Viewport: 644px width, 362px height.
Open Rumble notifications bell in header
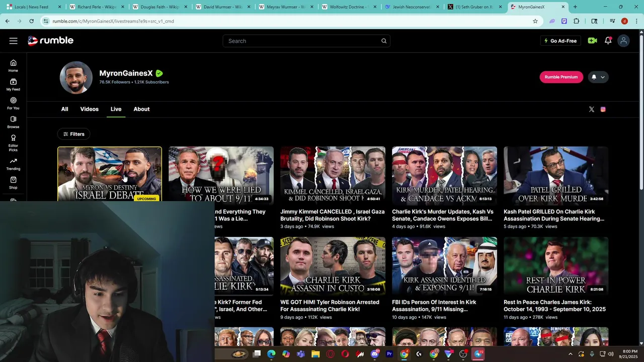point(608,41)
